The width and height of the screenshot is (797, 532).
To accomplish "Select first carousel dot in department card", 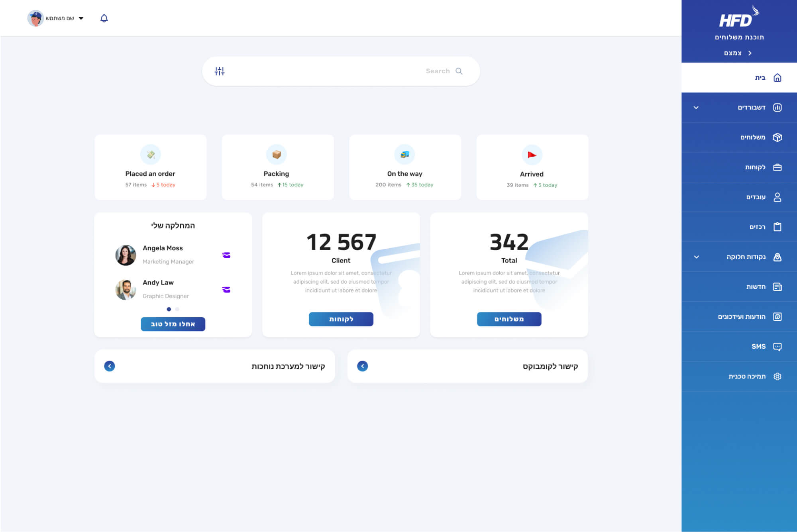I will click(169, 309).
